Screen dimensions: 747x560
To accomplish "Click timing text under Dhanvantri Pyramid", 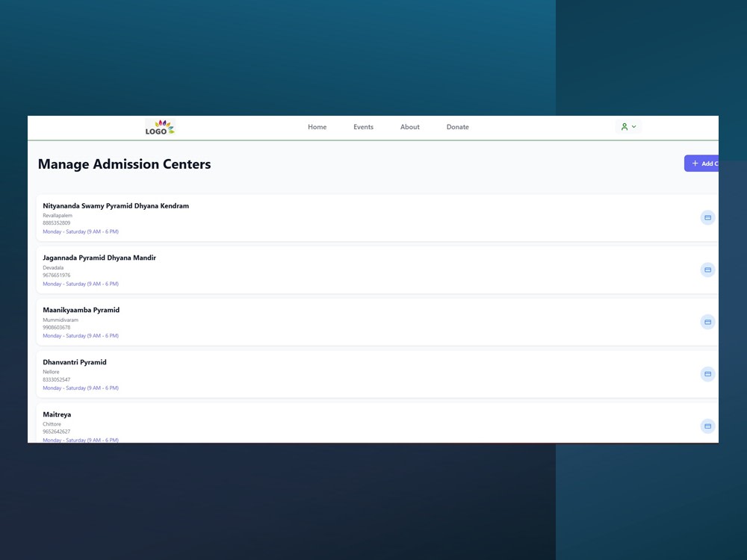I will click(x=81, y=388).
